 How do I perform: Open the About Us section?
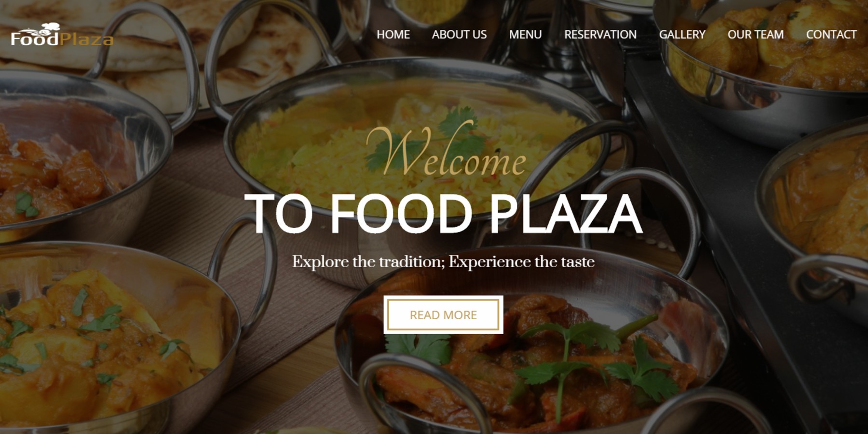[459, 35]
